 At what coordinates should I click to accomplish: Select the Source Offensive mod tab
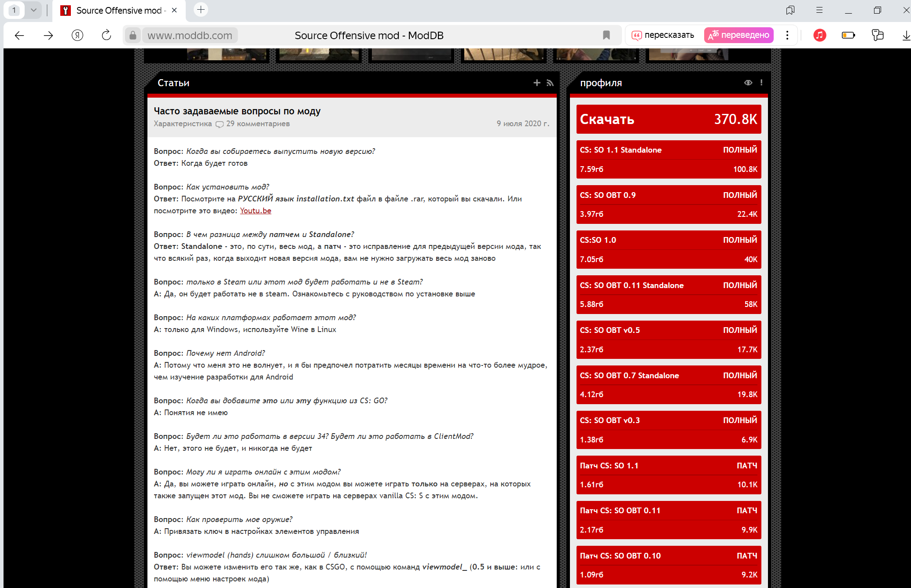119,11
